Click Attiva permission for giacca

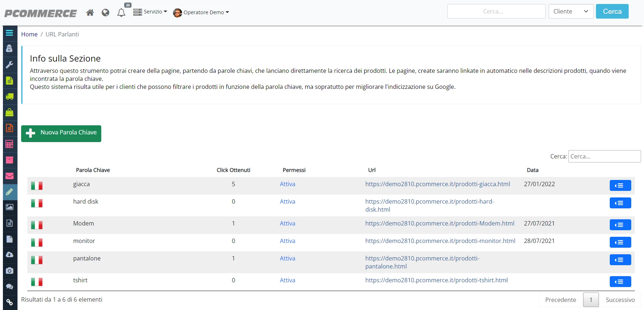[x=287, y=184]
